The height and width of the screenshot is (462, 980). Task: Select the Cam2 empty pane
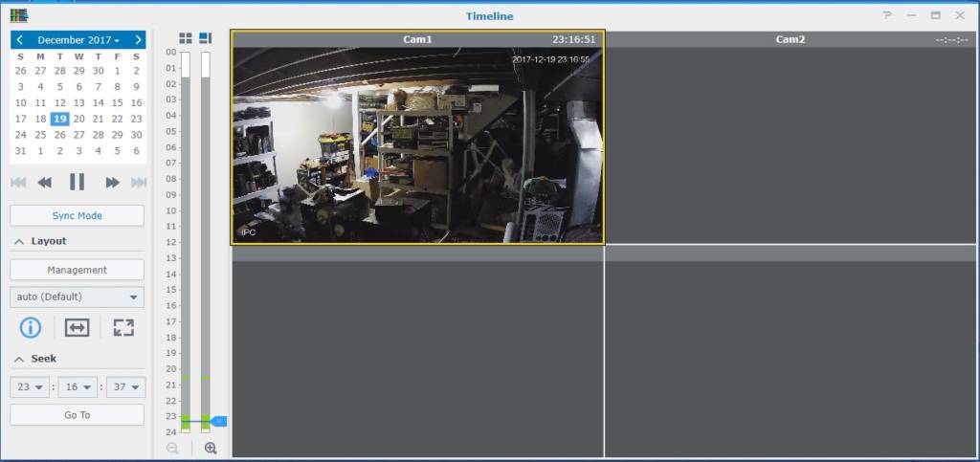(790, 144)
